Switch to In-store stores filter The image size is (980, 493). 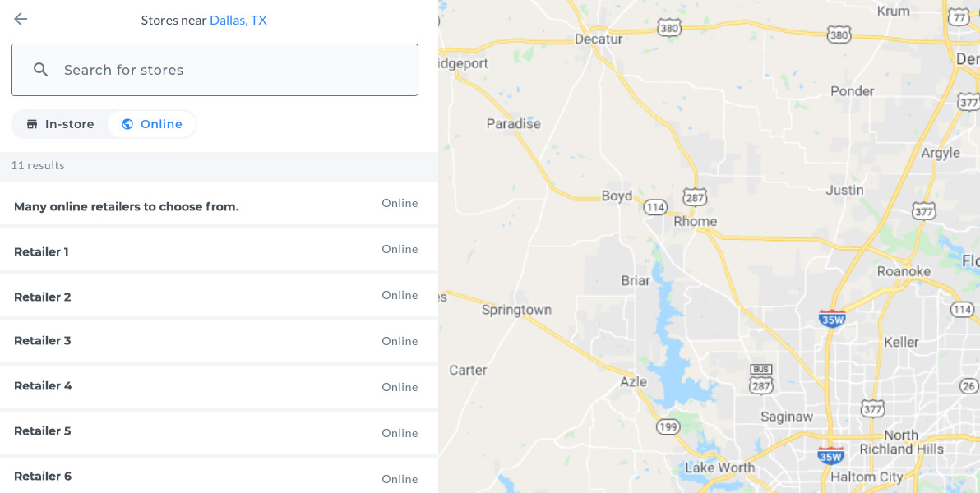point(60,124)
